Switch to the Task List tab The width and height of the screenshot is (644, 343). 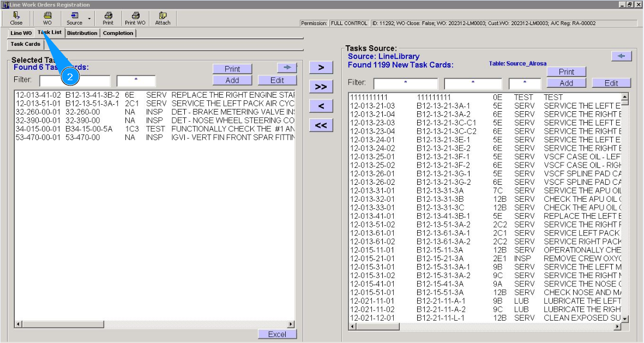click(49, 33)
